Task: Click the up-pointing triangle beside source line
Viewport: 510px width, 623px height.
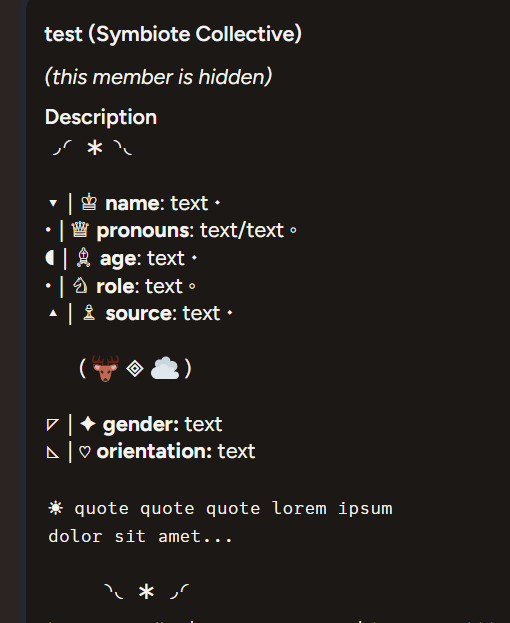Action: coord(53,313)
